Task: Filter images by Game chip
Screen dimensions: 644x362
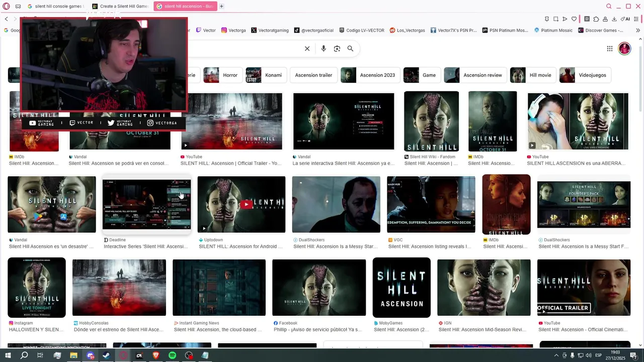Action: 422,75
